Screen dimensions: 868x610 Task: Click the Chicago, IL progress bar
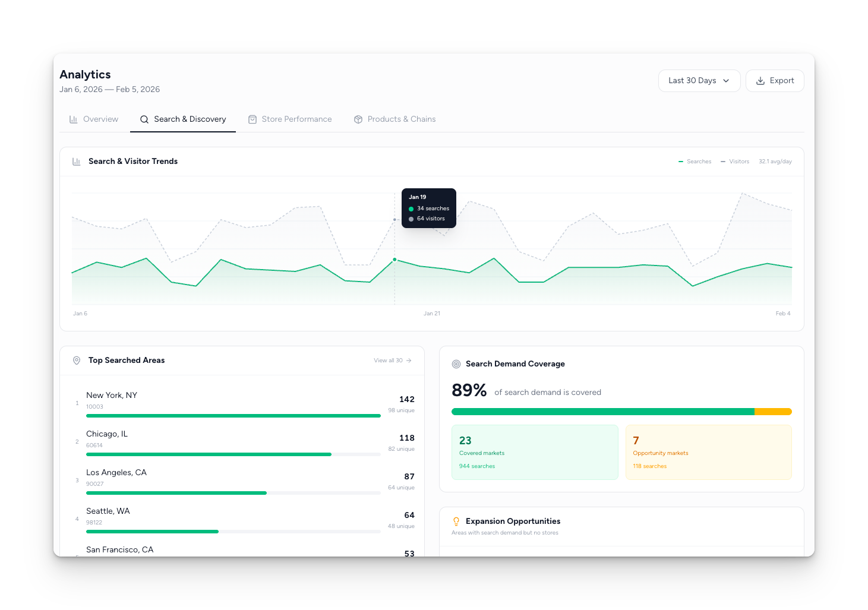233,454
